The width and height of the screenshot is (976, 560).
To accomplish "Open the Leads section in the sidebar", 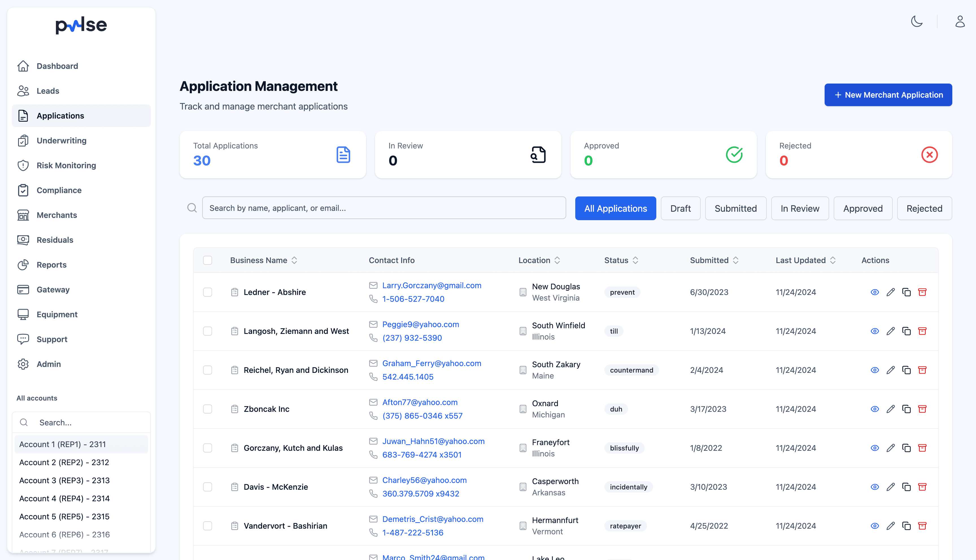I will pos(48,91).
